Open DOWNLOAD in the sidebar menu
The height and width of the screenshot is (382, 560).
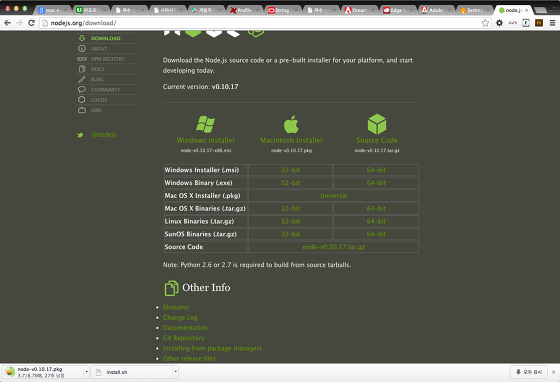pos(106,38)
